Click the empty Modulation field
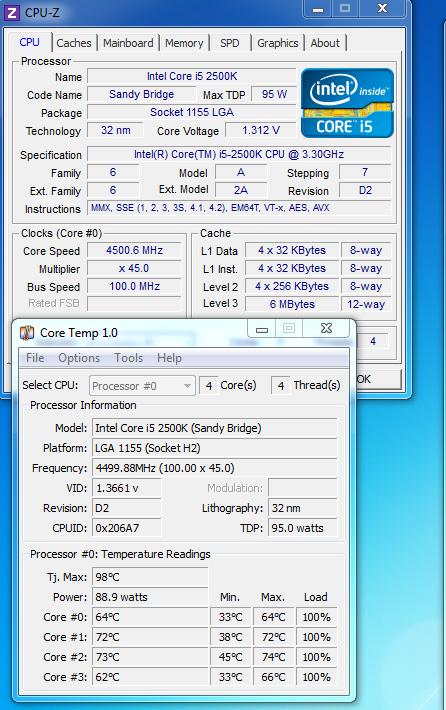446x710 pixels. point(303,488)
